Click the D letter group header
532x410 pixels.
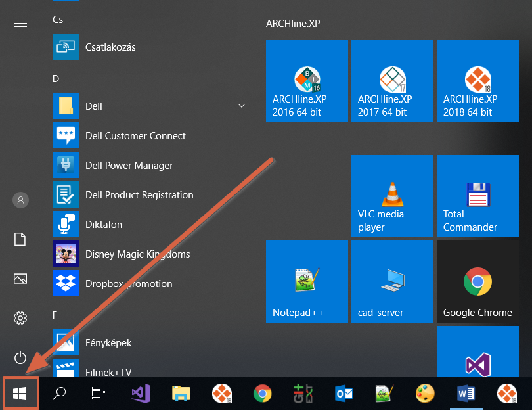pyautogui.click(x=56, y=79)
